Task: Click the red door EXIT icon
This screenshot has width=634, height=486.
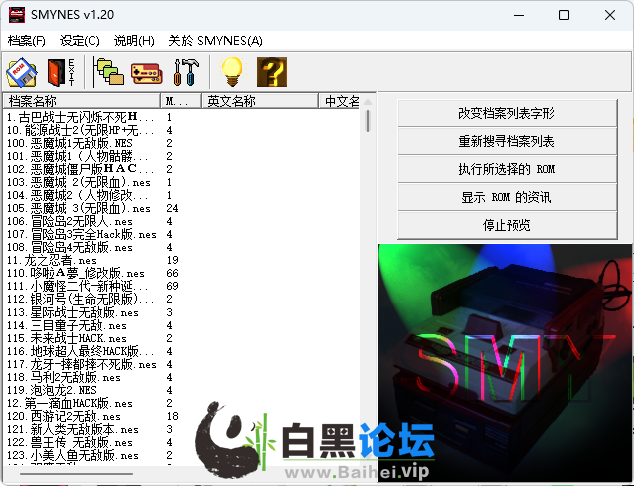Action: point(61,72)
